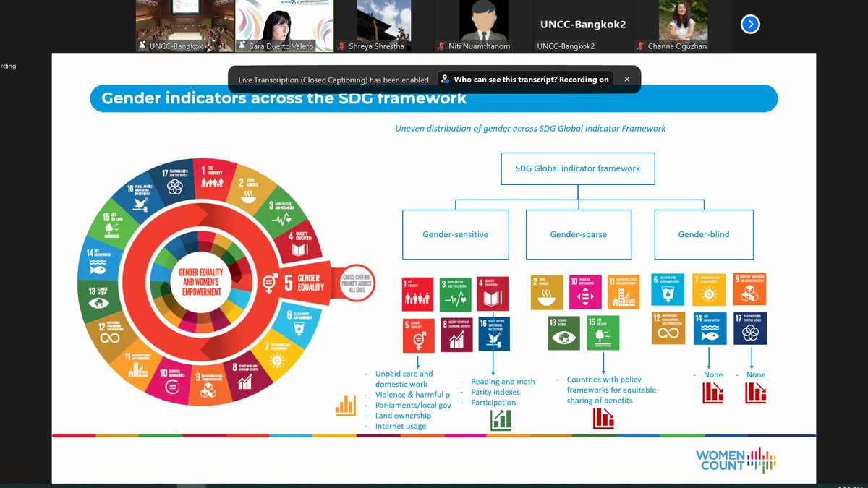Select UNCC-Bangkok2 participant tile
868x488 pixels.
[583, 25]
